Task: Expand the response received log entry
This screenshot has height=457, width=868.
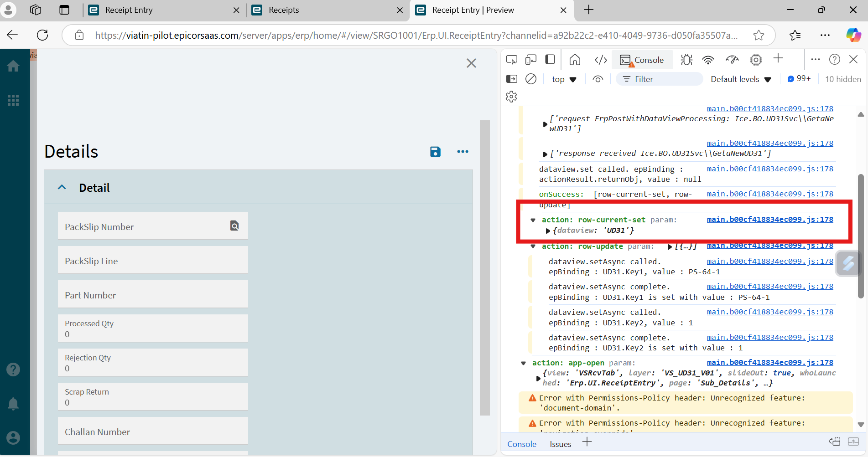Action: [x=545, y=154]
